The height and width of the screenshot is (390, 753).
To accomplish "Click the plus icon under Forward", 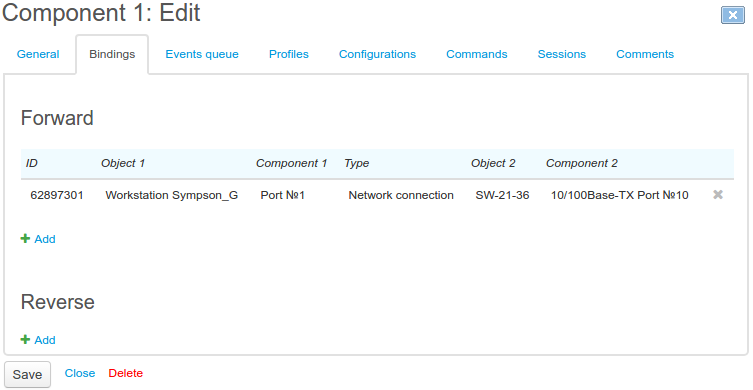I will click(25, 239).
